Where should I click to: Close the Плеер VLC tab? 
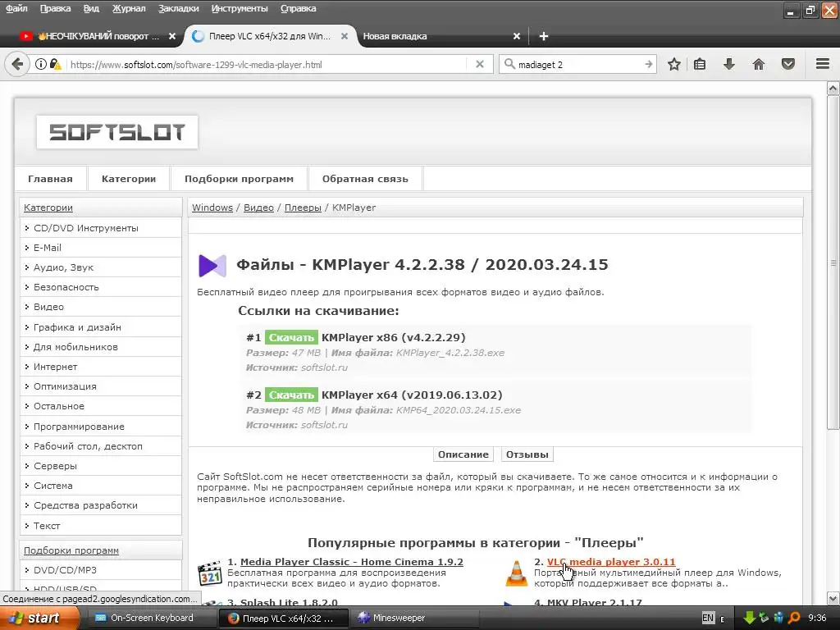tap(345, 36)
